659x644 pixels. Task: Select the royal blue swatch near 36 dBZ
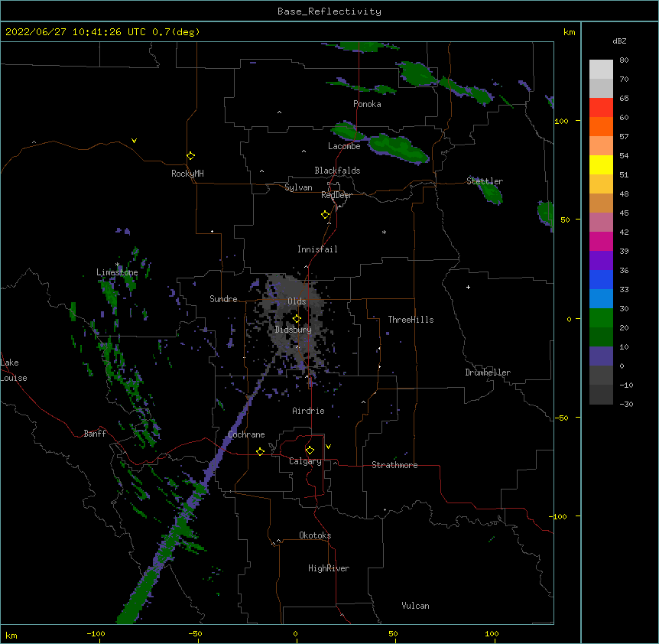pos(601,279)
